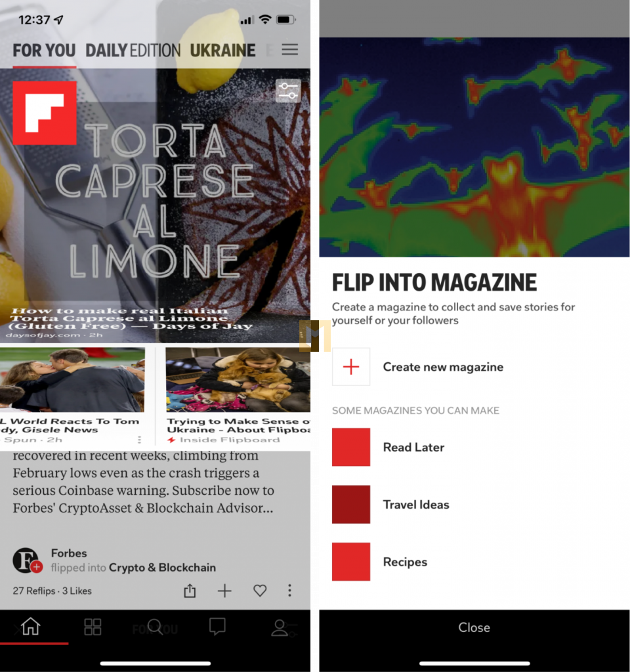Viewport: 630px width, 672px height.
Task: Switch to the Ukraine tab
Action: point(222,51)
